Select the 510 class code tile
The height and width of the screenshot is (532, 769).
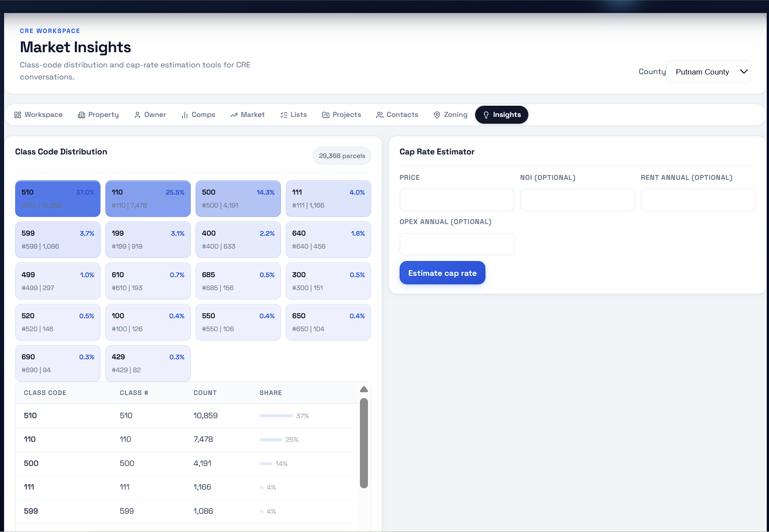click(58, 199)
